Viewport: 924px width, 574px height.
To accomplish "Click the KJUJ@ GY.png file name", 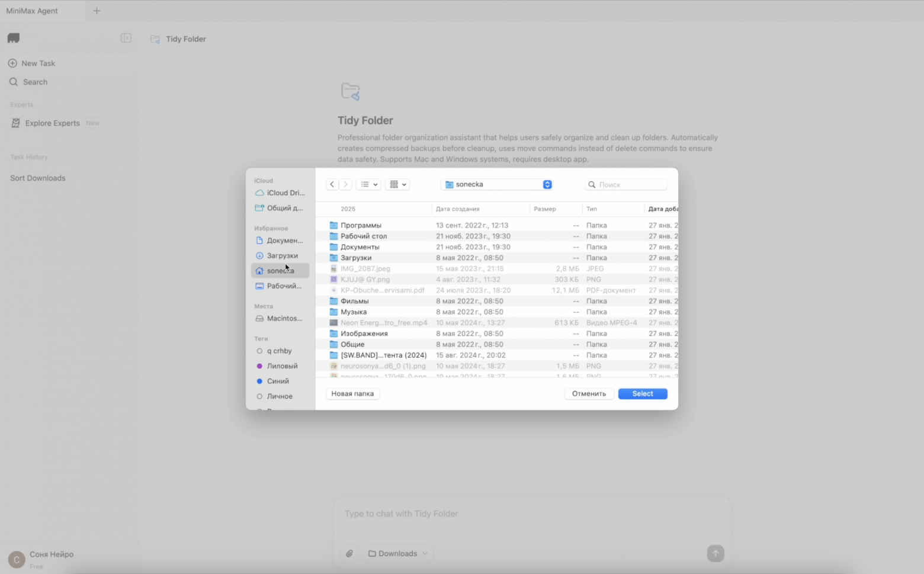I will tap(365, 280).
